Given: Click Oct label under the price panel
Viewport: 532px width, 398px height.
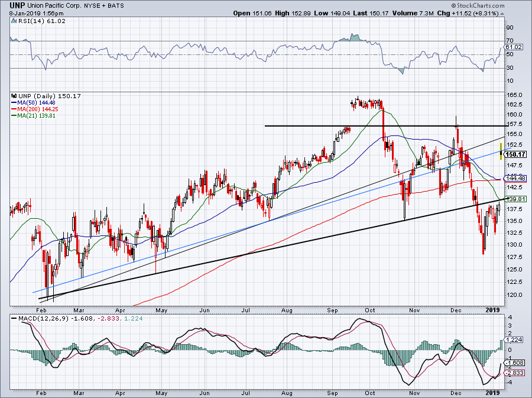Looking at the screenshot, I should 370,310.
